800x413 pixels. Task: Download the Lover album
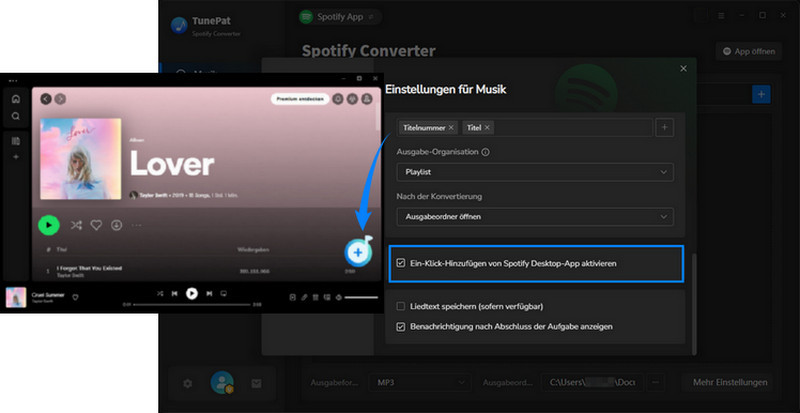tap(117, 225)
